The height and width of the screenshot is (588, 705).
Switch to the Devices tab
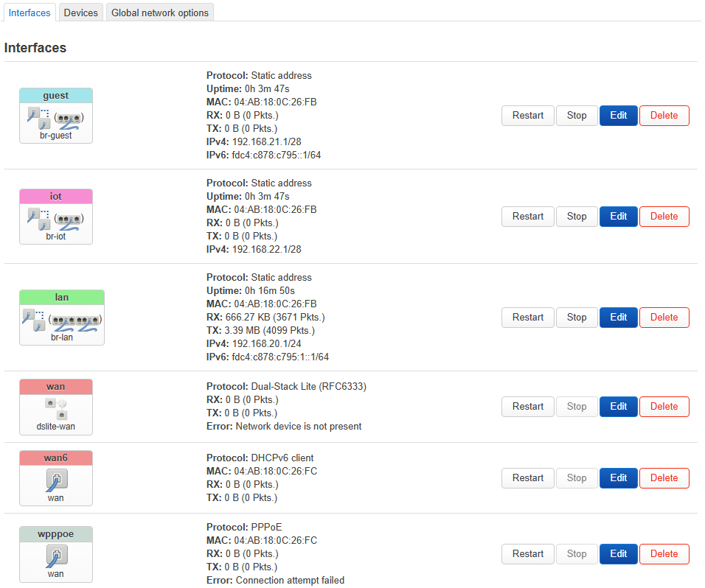(x=81, y=13)
